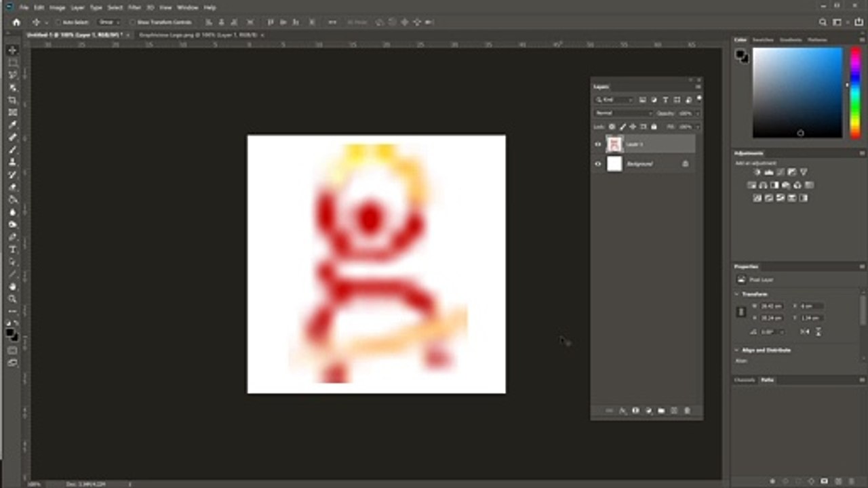Open search in the top-right corner
Image resolution: width=868 pixels, height=488 pixels.
(x=823, y=22)
